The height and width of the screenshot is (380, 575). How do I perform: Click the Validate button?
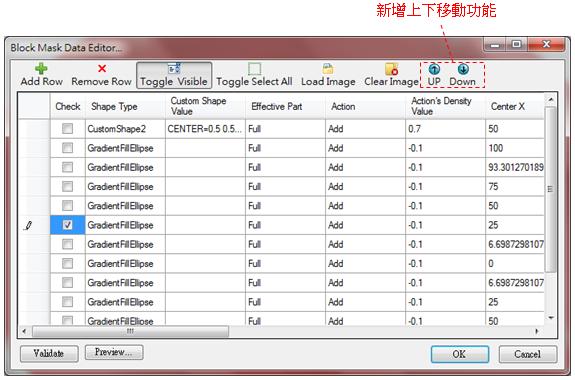tap(49, 354)
